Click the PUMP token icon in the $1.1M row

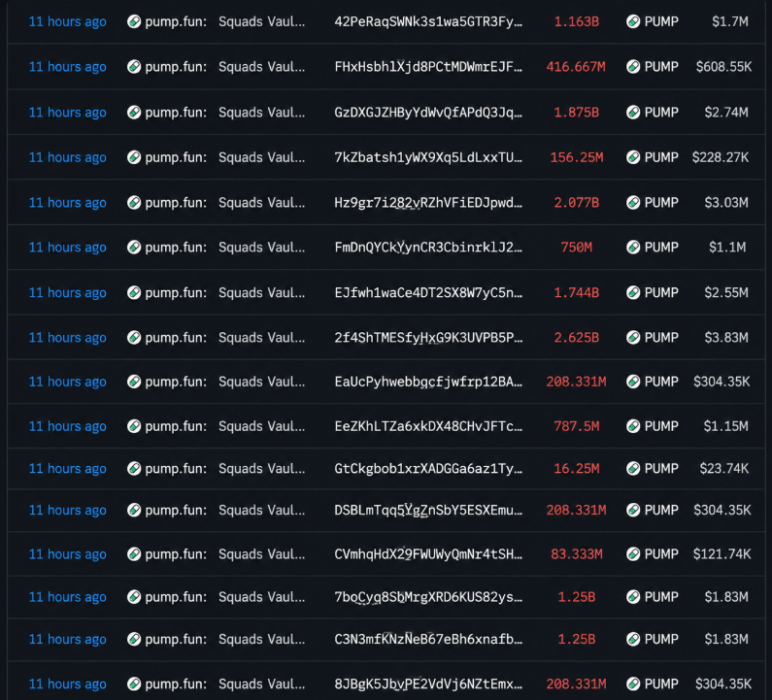[633, 248]
